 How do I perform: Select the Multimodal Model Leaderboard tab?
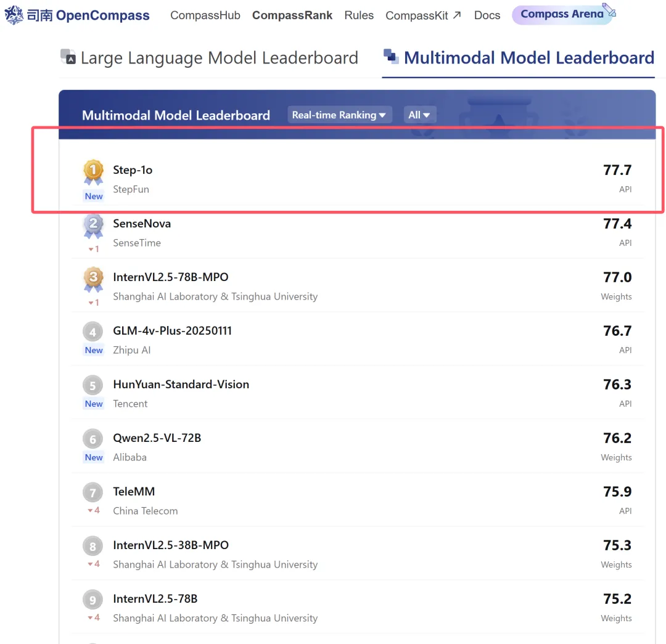(x=528, y=58)
